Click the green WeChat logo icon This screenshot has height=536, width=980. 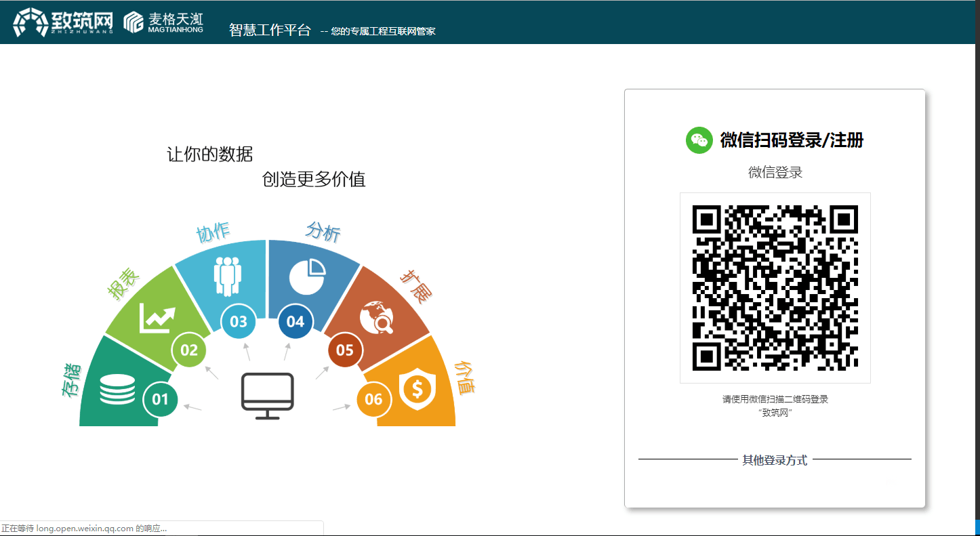pyautogui.click(x=699, y=140)
